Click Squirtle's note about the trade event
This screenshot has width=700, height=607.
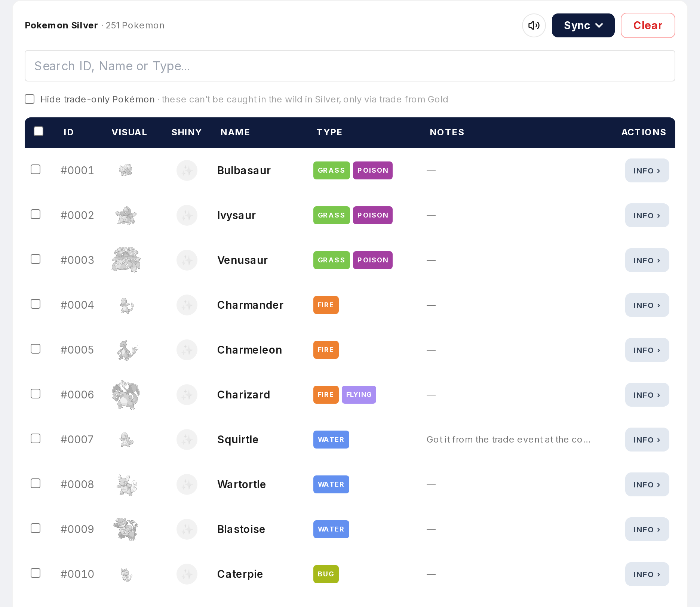509,440
